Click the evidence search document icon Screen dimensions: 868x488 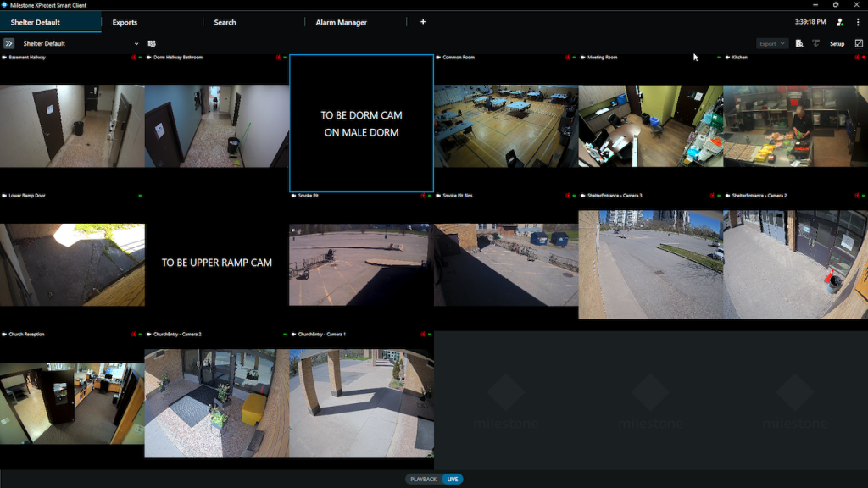pyautogui.click(x=799, y=43)
